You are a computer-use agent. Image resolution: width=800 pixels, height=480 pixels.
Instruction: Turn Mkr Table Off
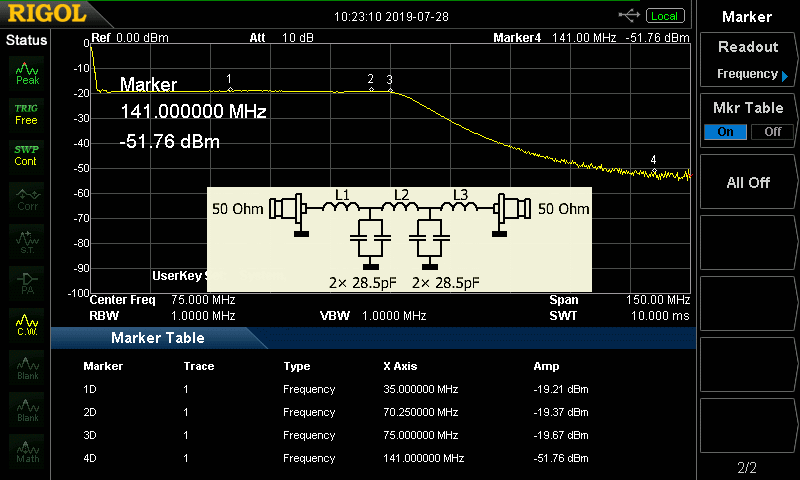tap(771, 132)
